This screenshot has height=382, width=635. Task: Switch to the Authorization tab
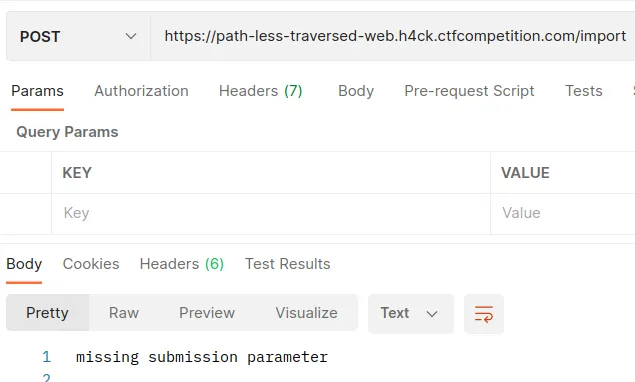[141, 91]
